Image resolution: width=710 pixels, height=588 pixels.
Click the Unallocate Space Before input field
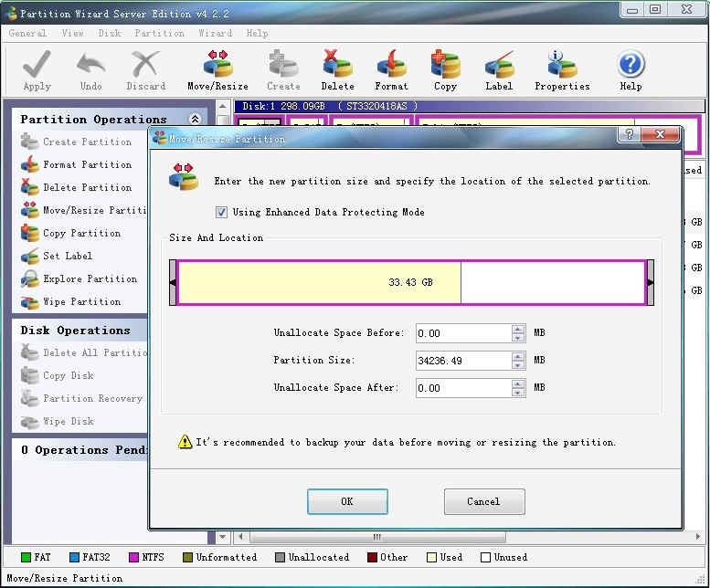[x=464, y=333]
